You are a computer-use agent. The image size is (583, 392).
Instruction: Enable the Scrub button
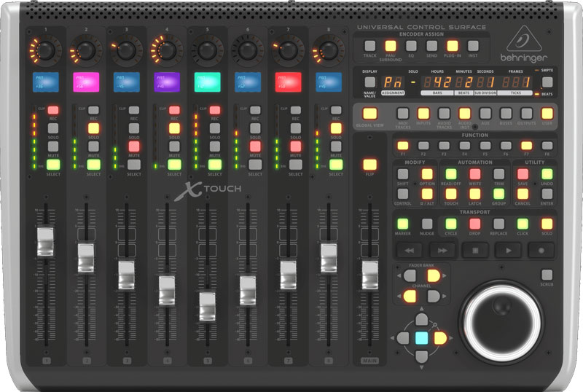pos(547,275)
